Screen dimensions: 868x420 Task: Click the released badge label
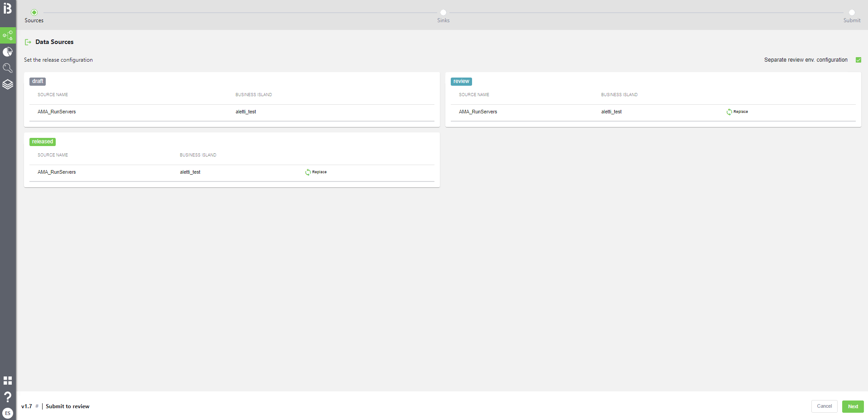pos(42,142)
